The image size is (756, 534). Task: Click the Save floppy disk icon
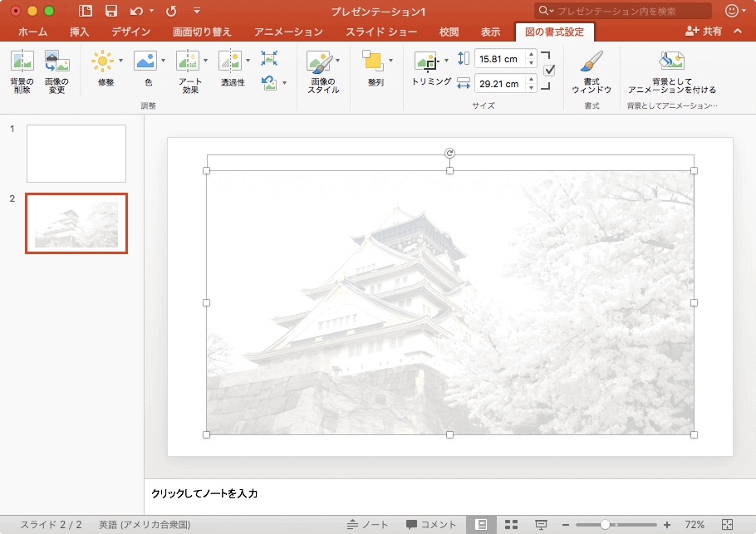pos(111,11)
